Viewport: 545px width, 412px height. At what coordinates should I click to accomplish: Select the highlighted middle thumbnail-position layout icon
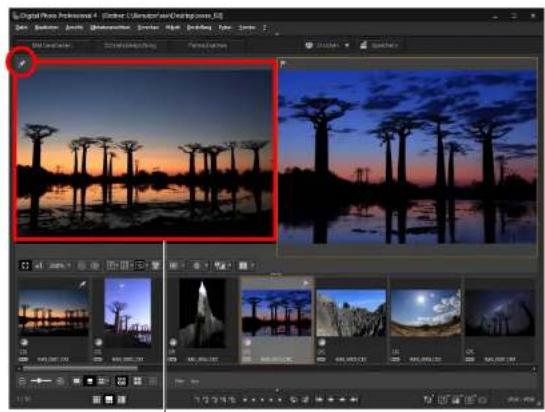click(109, 400)
